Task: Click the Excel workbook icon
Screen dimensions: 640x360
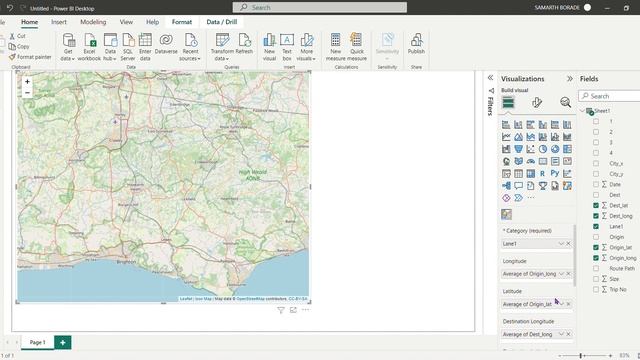Action: (89, 47)
